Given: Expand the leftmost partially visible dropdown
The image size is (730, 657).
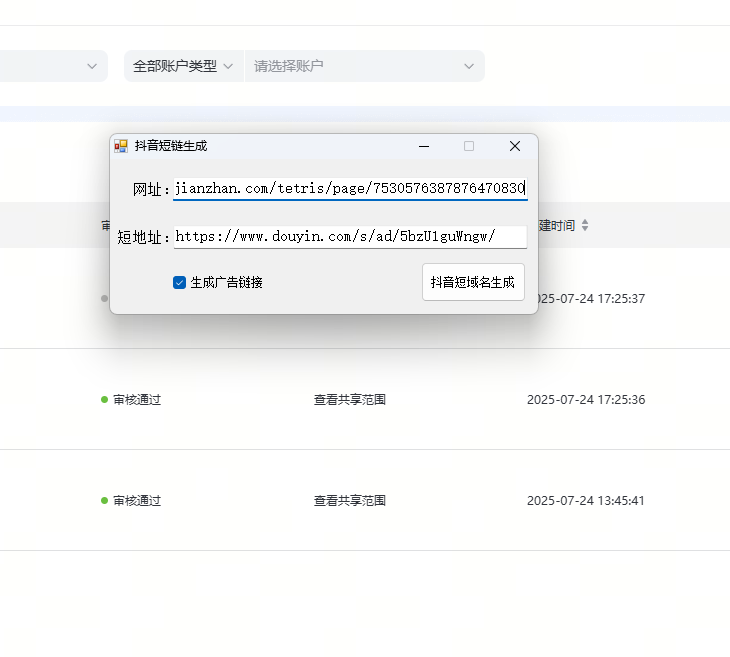Looking at the screenshot, I should 54,66.
